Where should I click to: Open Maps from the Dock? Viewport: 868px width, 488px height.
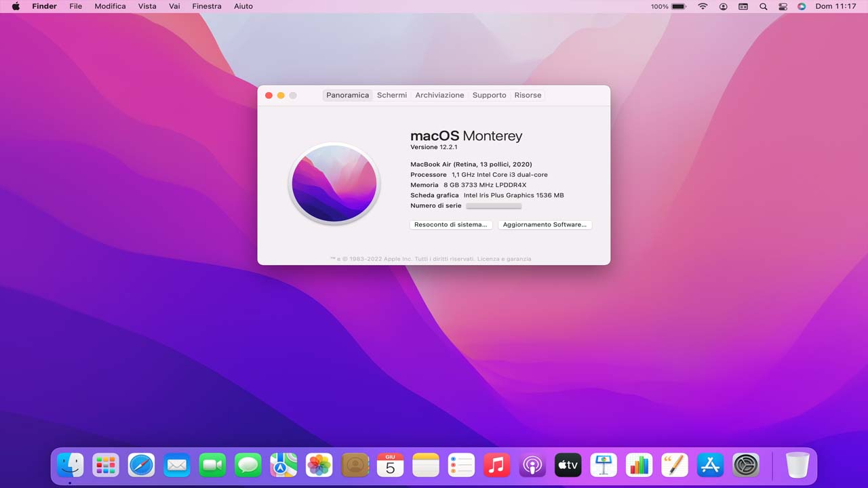pos(283,465)
